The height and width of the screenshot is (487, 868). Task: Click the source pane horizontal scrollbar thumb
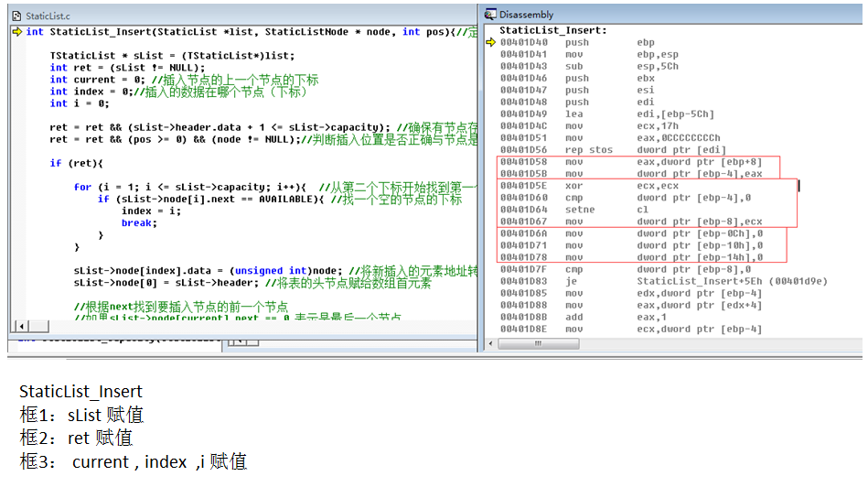38,326
